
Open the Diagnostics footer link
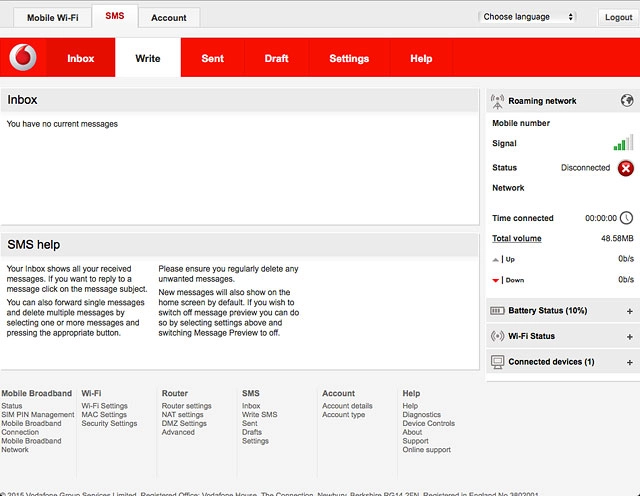(421, 415)
